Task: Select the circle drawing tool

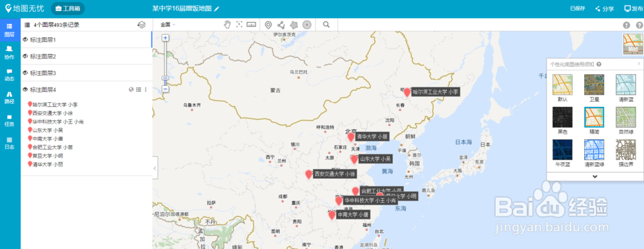Action: pos(307,25)
